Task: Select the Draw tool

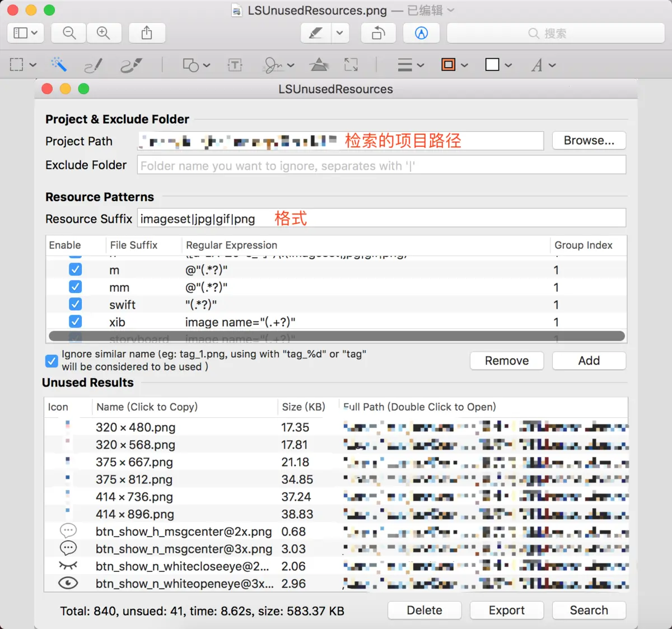Action: click(x=131, y=66)
